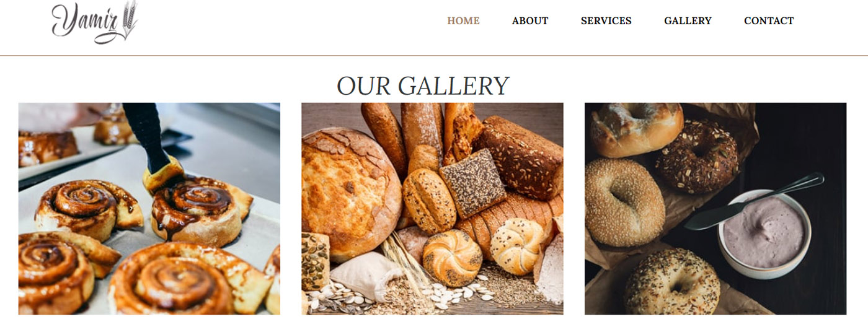Image resolution: width=868 pixels, height=319 pixels.
Task: Open the ABOUT menu item
Action: 530,20
